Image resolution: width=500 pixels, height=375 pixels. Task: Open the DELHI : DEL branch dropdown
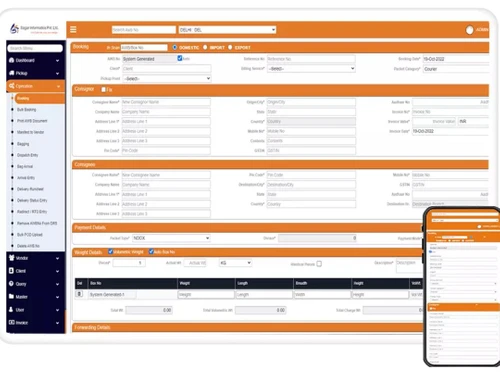coord(228,30)
